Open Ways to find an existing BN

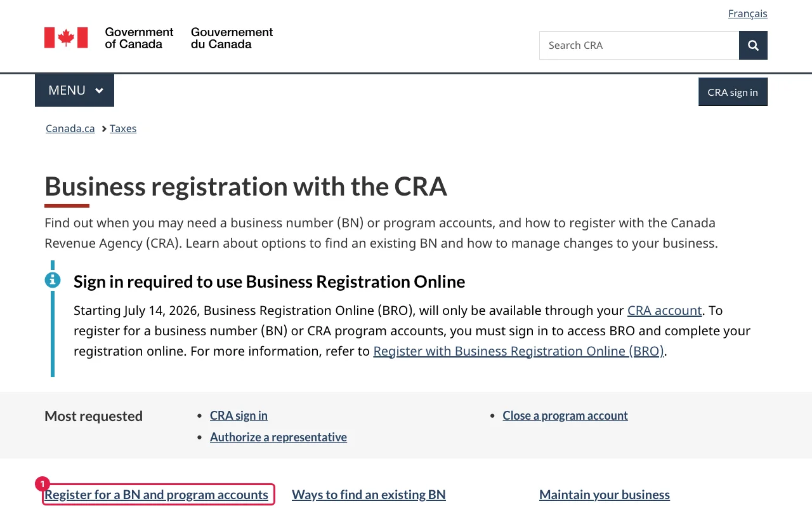click(369, 495)
